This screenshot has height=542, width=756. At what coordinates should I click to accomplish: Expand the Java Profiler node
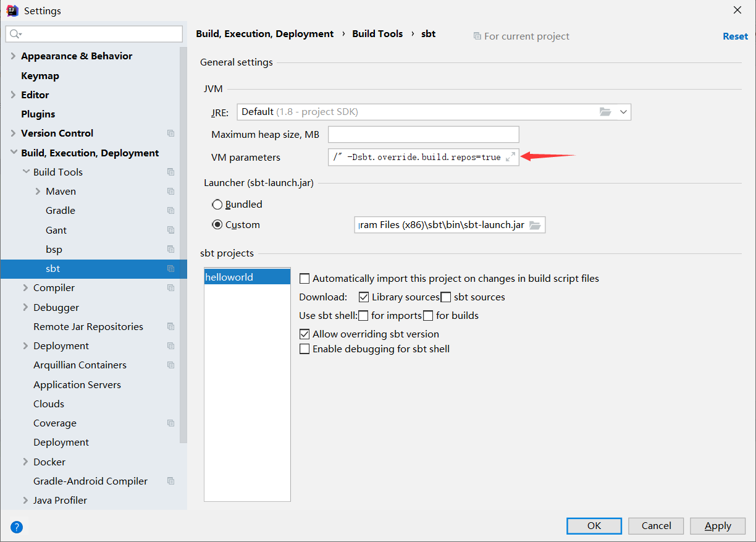point(25,501)
